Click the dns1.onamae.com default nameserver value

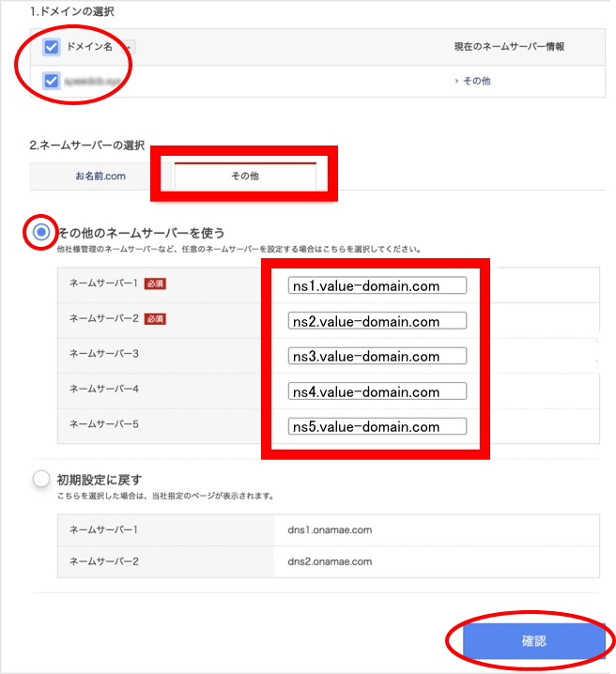(x=330, y=530)
